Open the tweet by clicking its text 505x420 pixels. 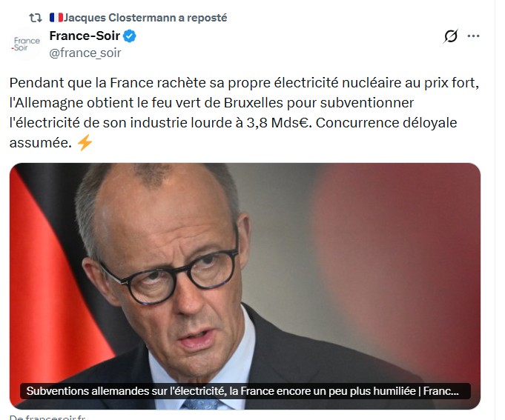[244, 113]
